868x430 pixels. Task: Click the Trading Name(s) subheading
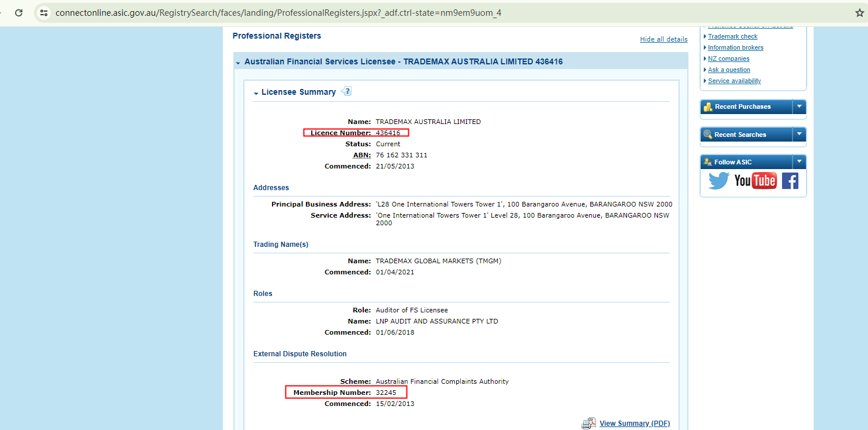point(281,245)
